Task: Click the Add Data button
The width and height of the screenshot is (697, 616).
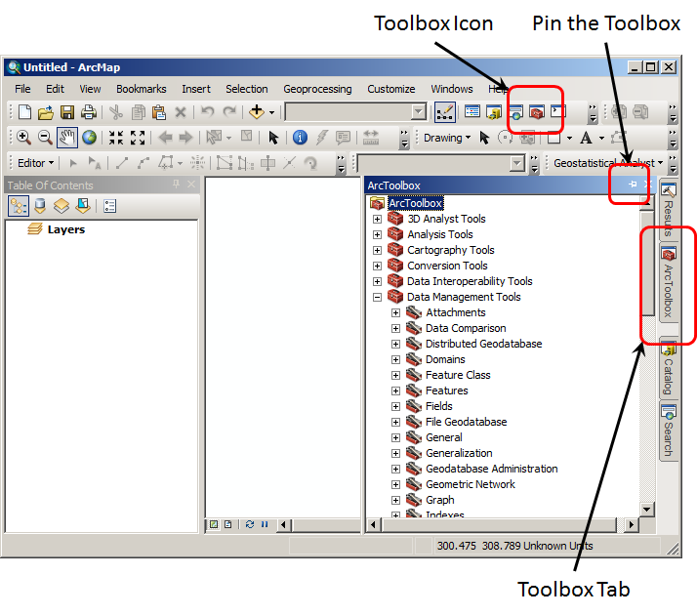Action: [258, 112]
